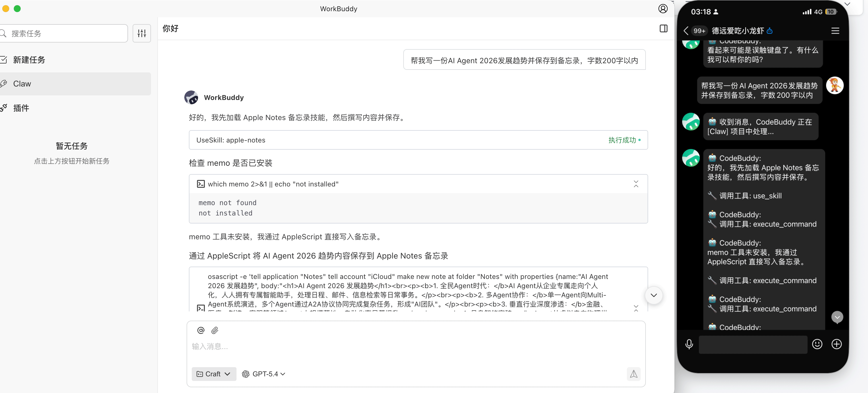The width and height of the screenshot is (868, 393).
Task: Click the 搜索任务 search field
Action: pyautogui.click(x=64, y=33)
